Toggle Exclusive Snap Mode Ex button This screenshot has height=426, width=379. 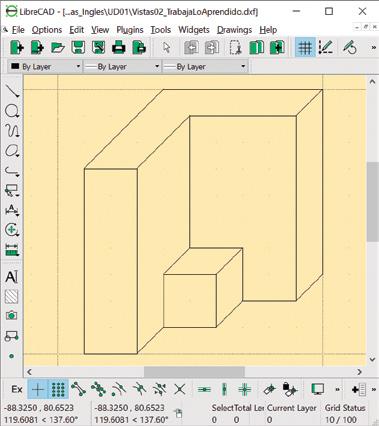pos(17,389)
